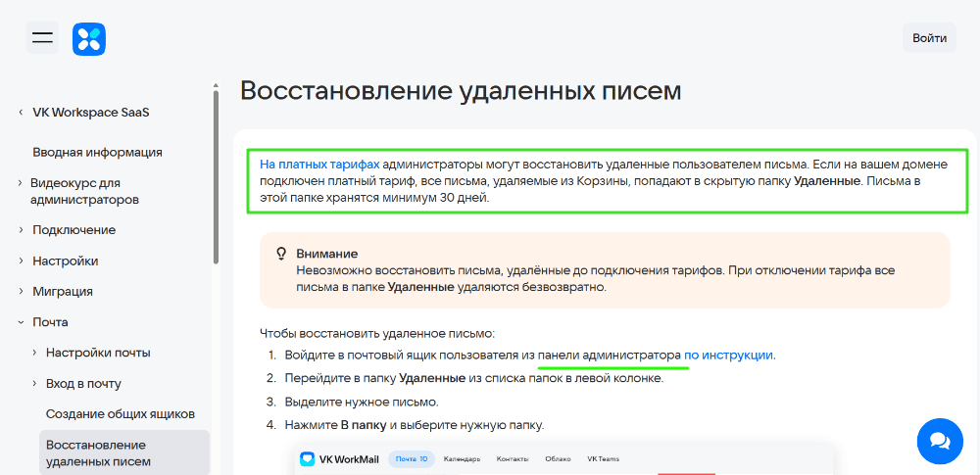The height and width of the screenshot is (475, 980).
Task: Expand the Настройки section
Action: (x=21, y=261)
